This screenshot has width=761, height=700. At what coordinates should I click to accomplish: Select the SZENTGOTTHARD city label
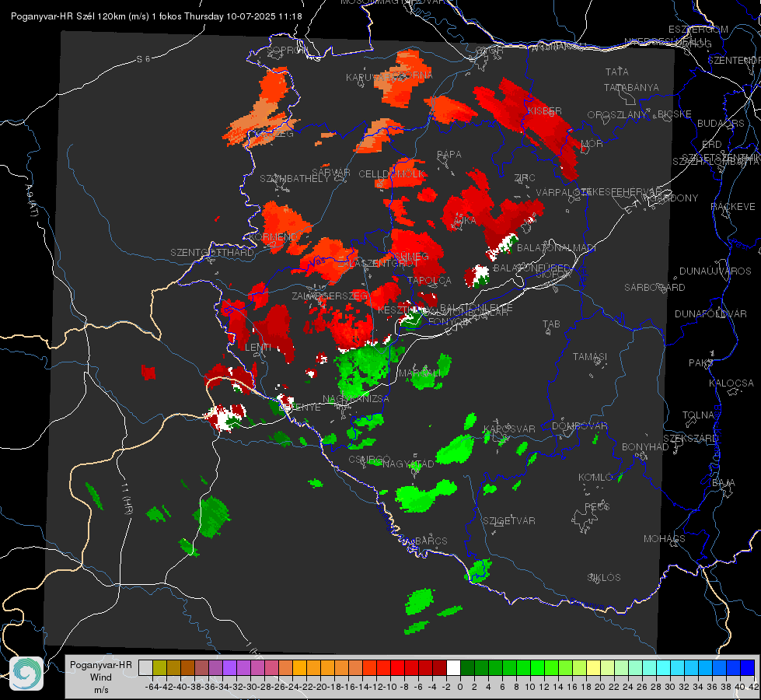tap(212, 252)
